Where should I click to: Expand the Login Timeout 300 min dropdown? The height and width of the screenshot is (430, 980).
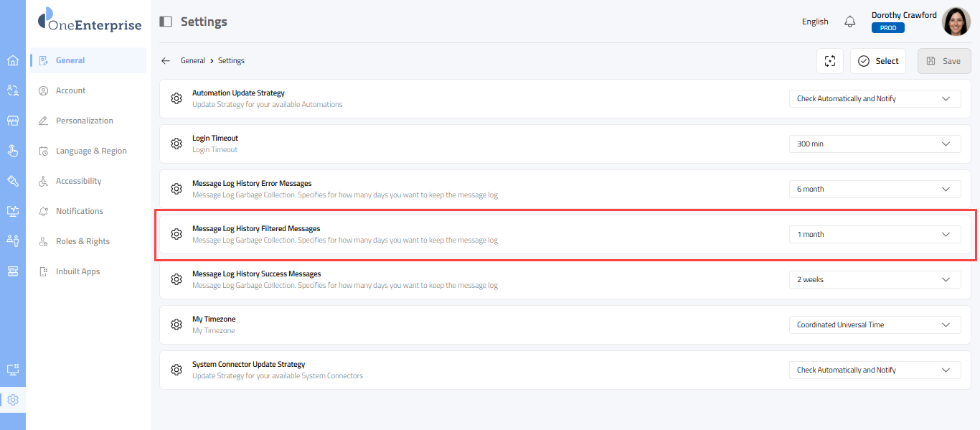[875, 144]
